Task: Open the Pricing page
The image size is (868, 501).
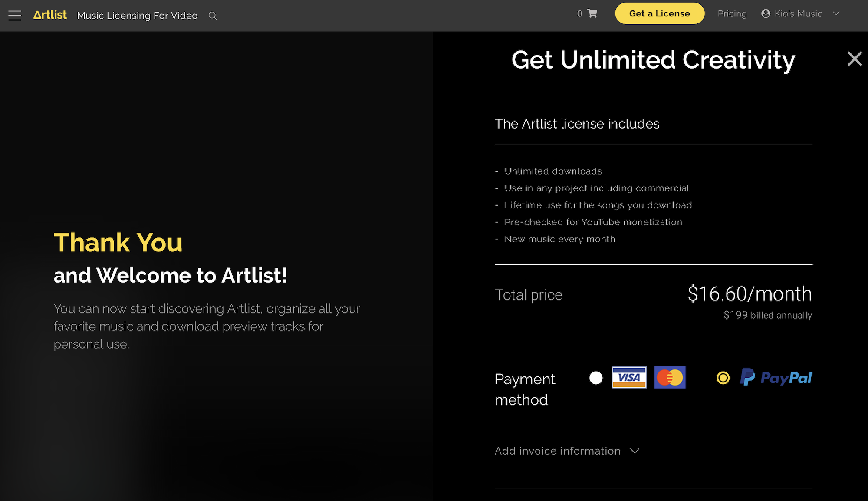Action: tap(732, 13)
